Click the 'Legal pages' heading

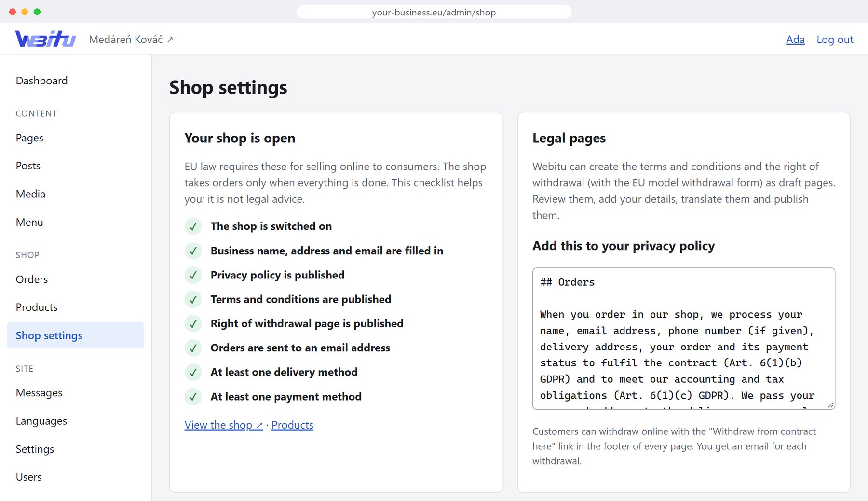coord(569,139)
